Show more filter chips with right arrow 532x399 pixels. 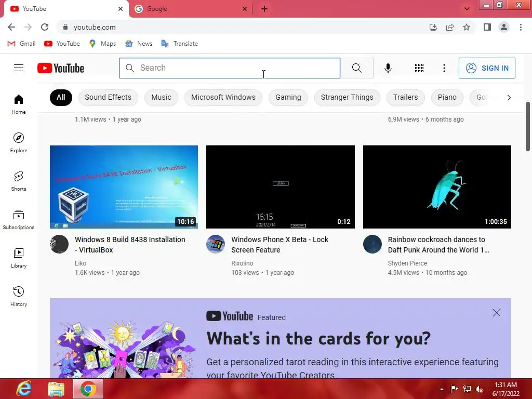tap(509, 98)
